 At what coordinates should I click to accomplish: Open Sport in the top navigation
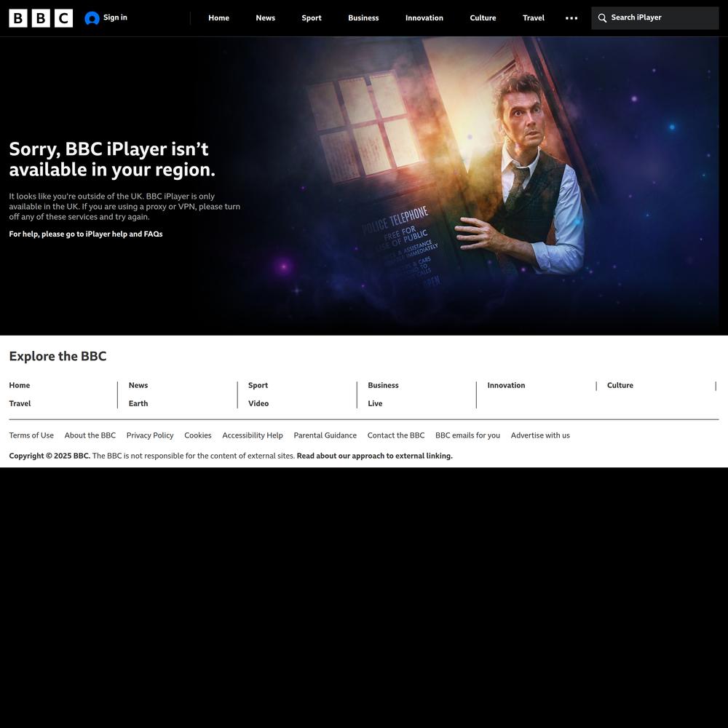[312, 18]
